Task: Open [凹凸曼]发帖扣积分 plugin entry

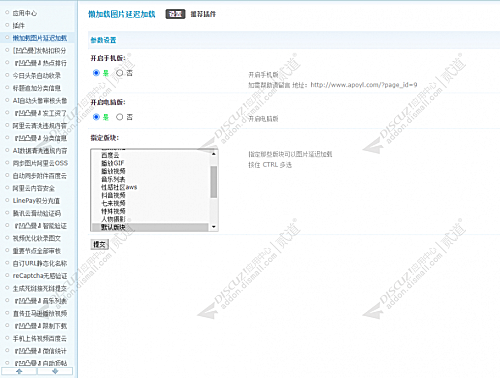Action: point(39,51)
